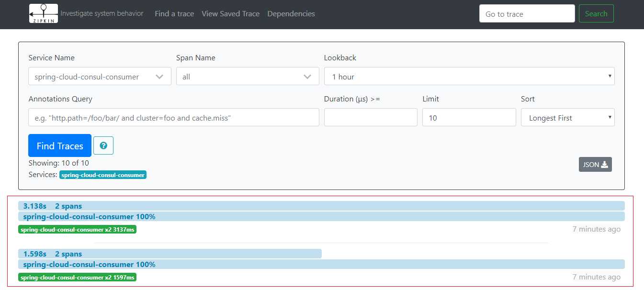This screenshot has width=644, height=290.
Task: Focus the Go to trace input
Action: tap(527, 13)
